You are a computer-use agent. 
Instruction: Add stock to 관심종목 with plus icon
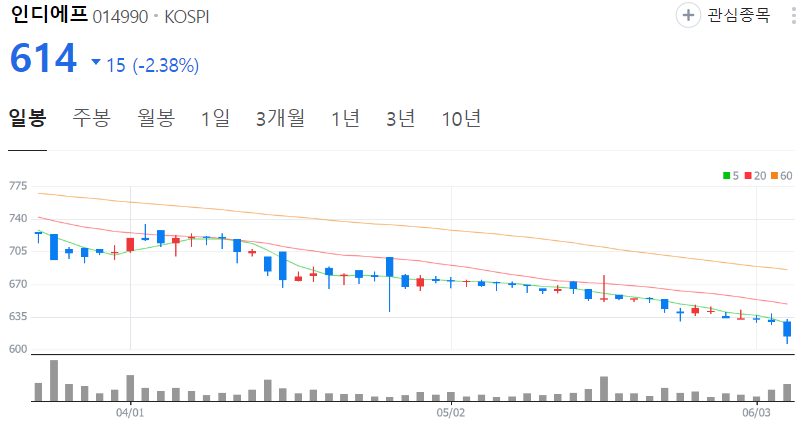coord(688,15)
